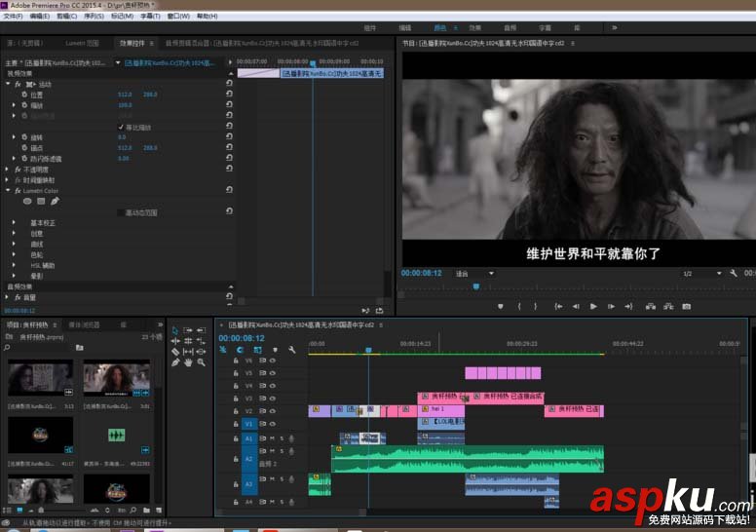
Task: Hide track V2 with eye icon
Action: tap(273, 411)
